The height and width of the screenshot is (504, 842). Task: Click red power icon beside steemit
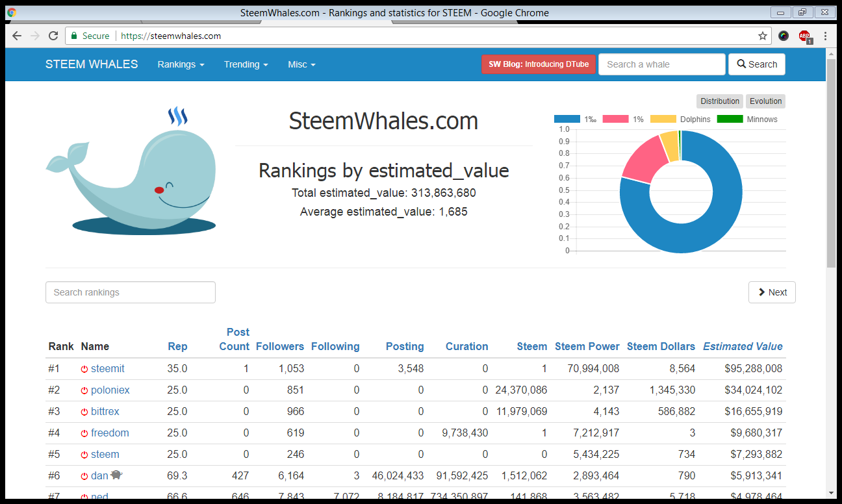tap(84, 369)
